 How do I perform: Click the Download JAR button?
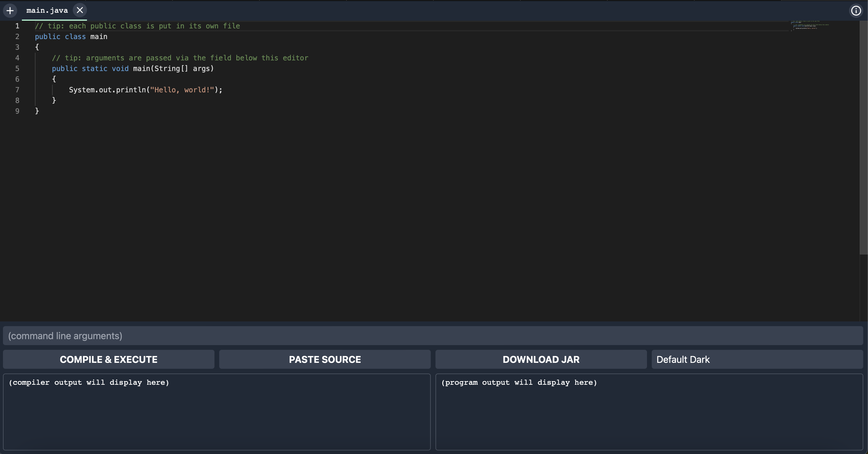pos(541,359)
